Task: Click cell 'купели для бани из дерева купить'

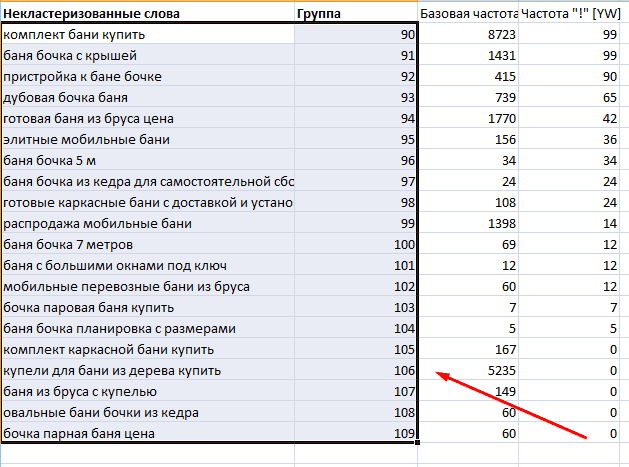Action: pos(148,370)
